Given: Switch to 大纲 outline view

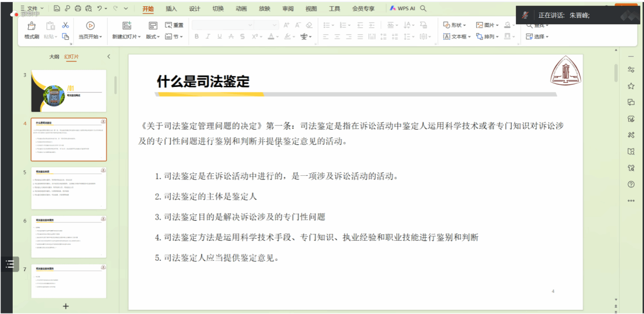Looking at the screenshot, I should click(54, 57).
